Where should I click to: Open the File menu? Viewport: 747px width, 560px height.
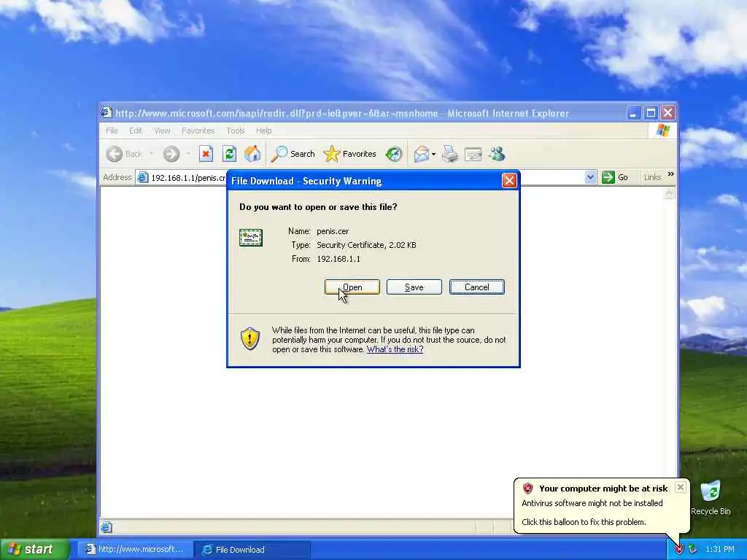(x=112, y=131)
